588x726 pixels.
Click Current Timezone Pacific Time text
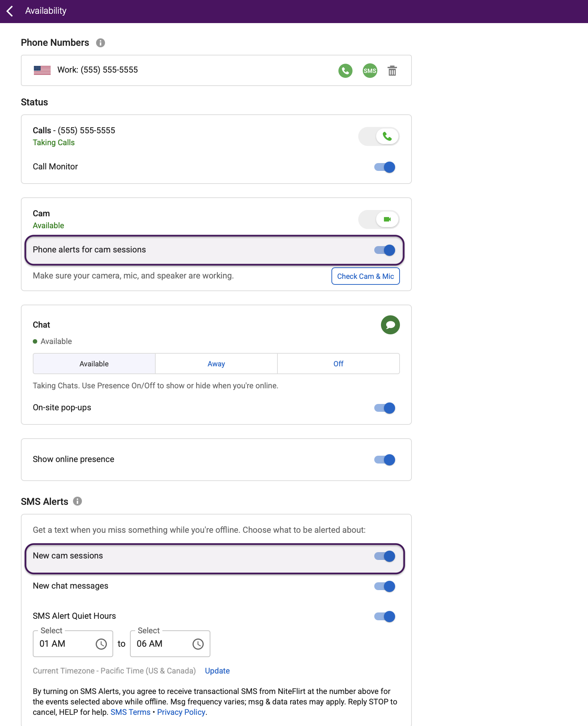coord(114,671)
